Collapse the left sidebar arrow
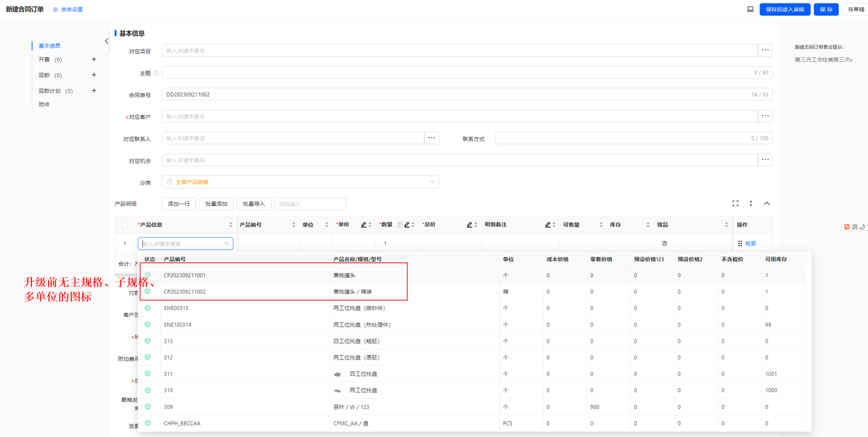 click(x=106, y=41)
